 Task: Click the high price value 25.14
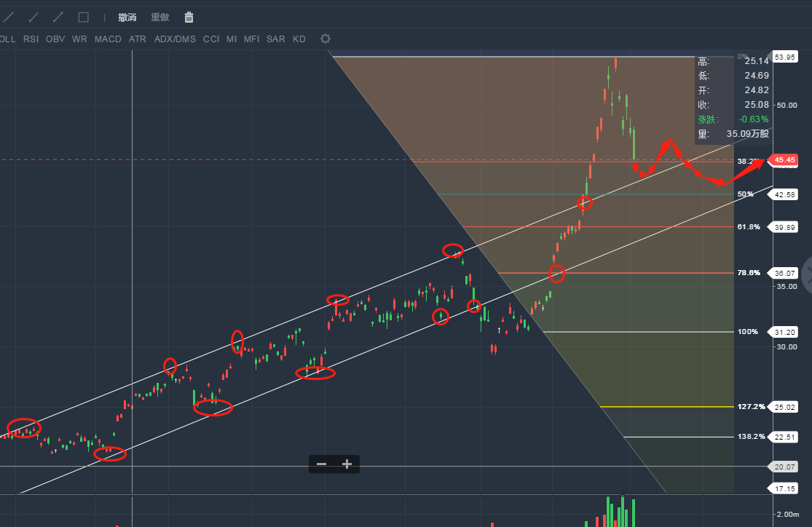click(757, 61)
